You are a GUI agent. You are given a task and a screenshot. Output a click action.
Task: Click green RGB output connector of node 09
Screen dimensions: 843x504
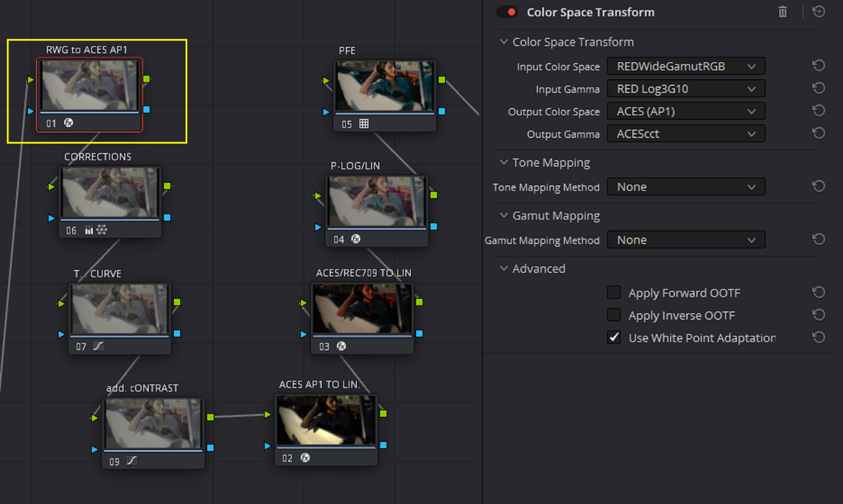coord(210,416)
